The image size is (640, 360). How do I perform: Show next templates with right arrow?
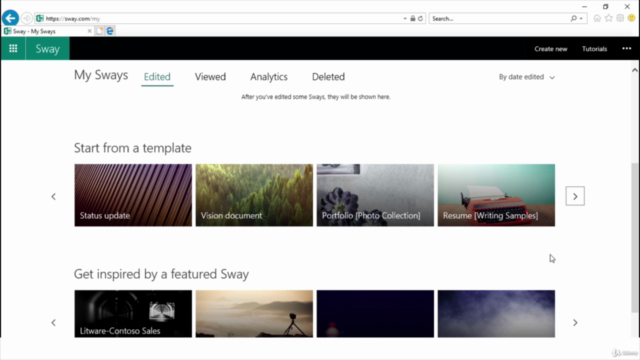point(575,196)
